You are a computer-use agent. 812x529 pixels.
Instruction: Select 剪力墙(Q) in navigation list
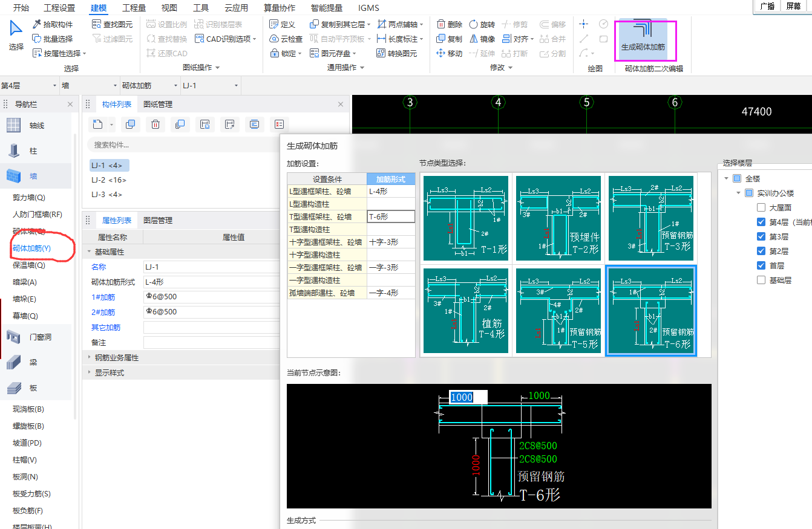[x=28, y=197]
